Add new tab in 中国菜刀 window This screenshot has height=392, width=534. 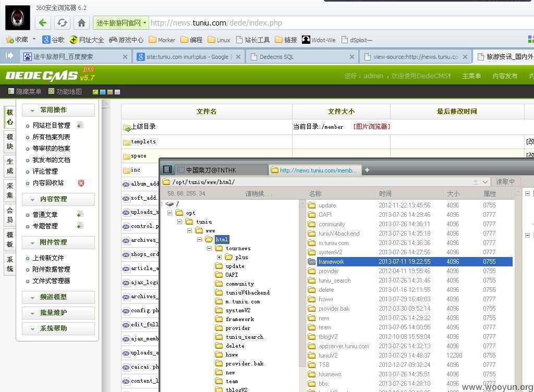tap(367, 170)
